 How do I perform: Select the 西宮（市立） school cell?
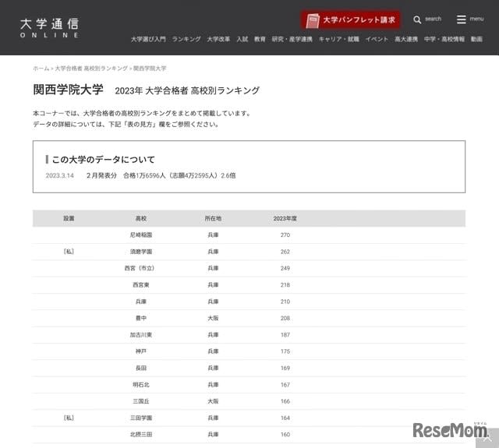[140, 268]
